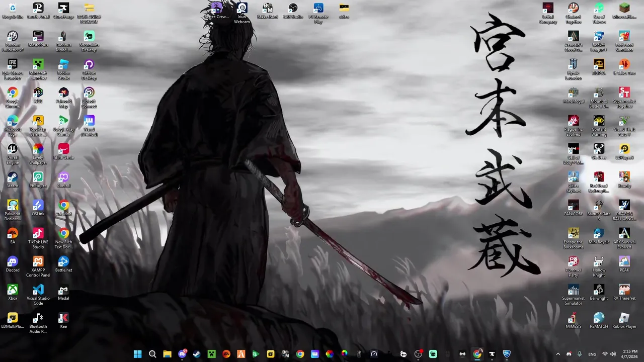
Task: Open the Windows Start menu
Action: [137, 354]
